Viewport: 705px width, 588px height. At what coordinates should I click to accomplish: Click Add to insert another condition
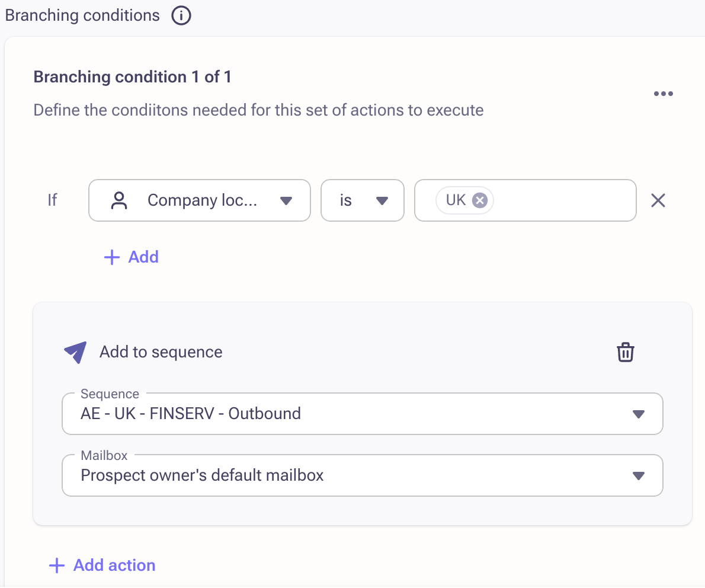131,257
